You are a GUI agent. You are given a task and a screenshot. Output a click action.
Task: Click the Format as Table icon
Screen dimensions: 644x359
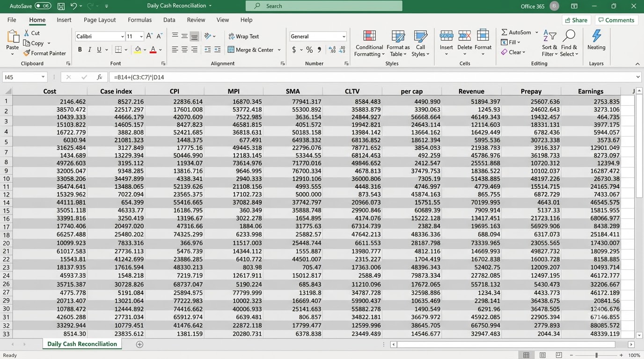398,36
